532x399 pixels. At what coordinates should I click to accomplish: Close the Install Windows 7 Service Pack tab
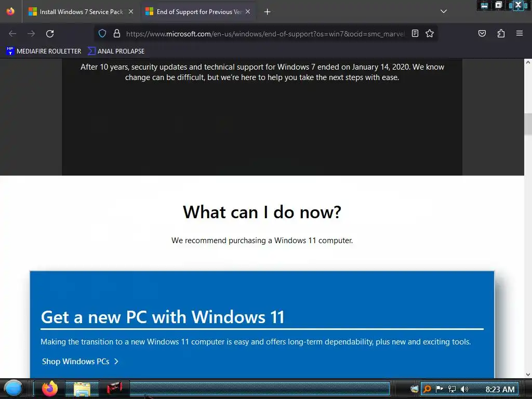click(x=131, y=11)
